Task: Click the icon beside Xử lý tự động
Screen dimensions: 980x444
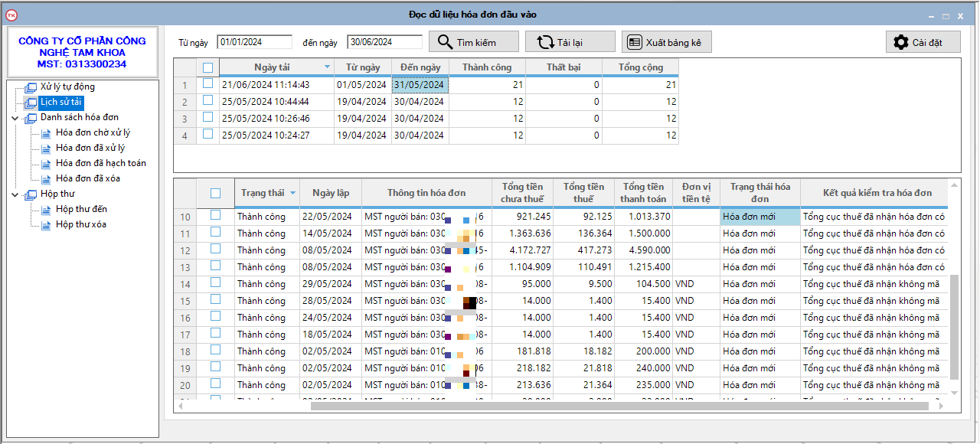Action: 31,87
